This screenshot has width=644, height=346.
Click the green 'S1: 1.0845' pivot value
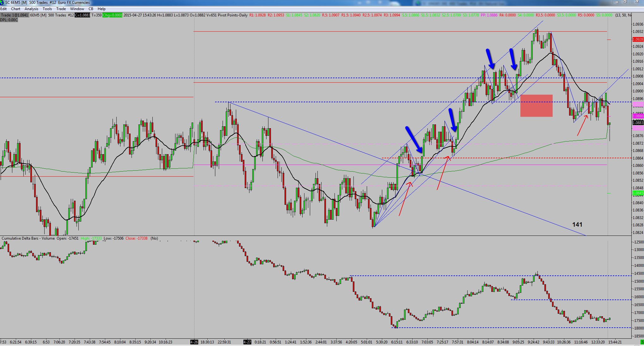(294, 15)
